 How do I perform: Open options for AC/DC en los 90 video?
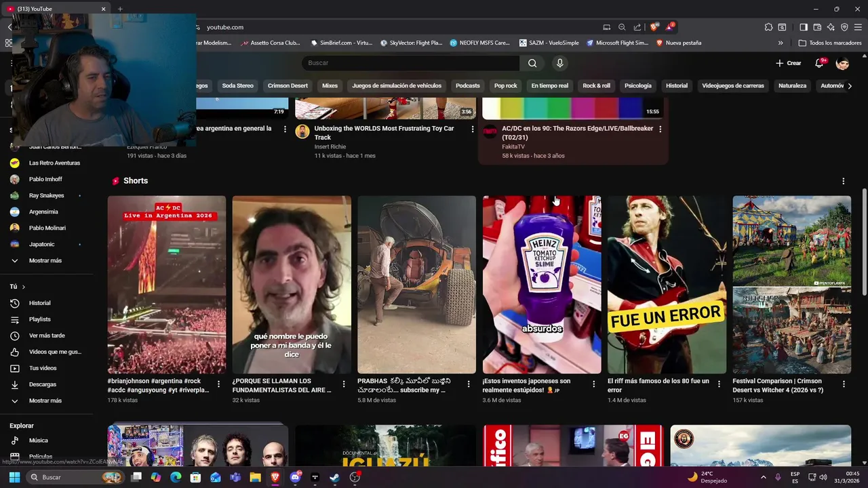click(660, 129)
